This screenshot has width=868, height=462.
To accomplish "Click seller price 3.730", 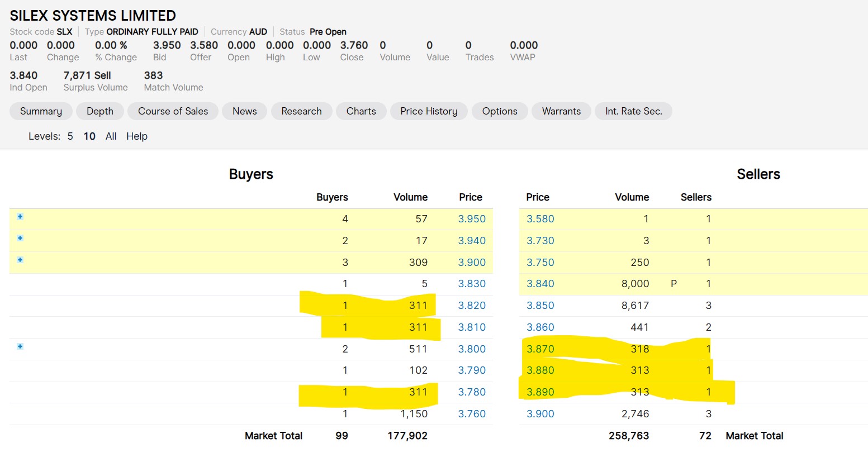I will [540, 241].
